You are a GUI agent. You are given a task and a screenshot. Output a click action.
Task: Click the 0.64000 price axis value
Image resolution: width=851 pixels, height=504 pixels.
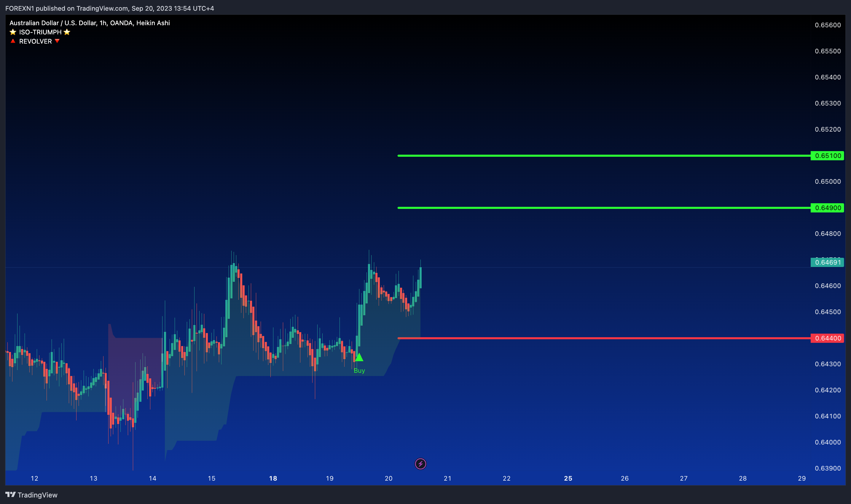[828, 442]
